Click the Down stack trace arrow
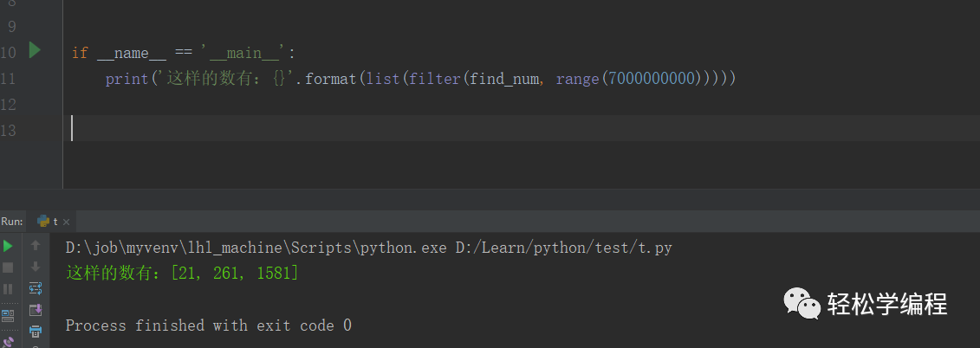Viewport: 980px width, 348px height. [x=36, y=267]
